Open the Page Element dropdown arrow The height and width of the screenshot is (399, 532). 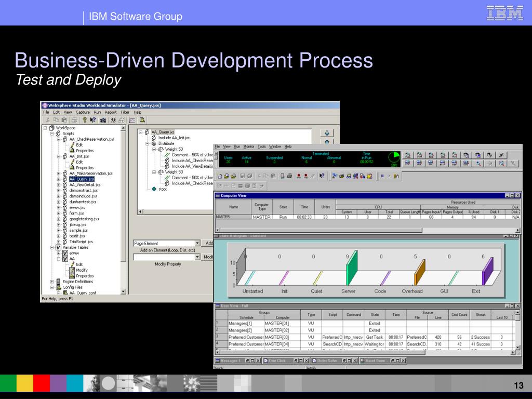[197, 243]
